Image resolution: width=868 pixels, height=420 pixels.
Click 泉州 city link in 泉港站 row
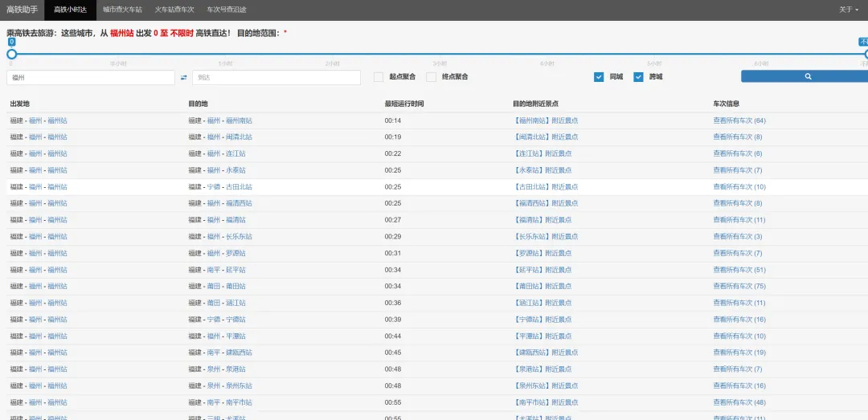click(x=214, y=369)
